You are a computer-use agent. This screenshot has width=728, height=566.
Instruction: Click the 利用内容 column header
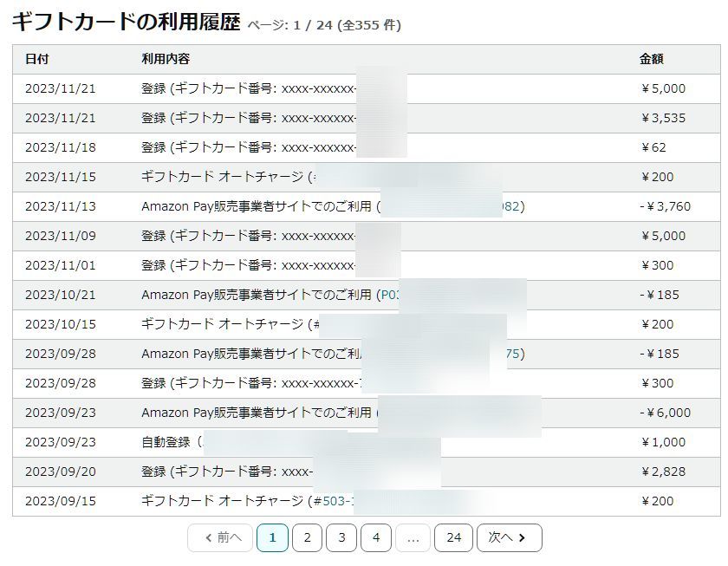pyautogui.click(x=166, y=59)
